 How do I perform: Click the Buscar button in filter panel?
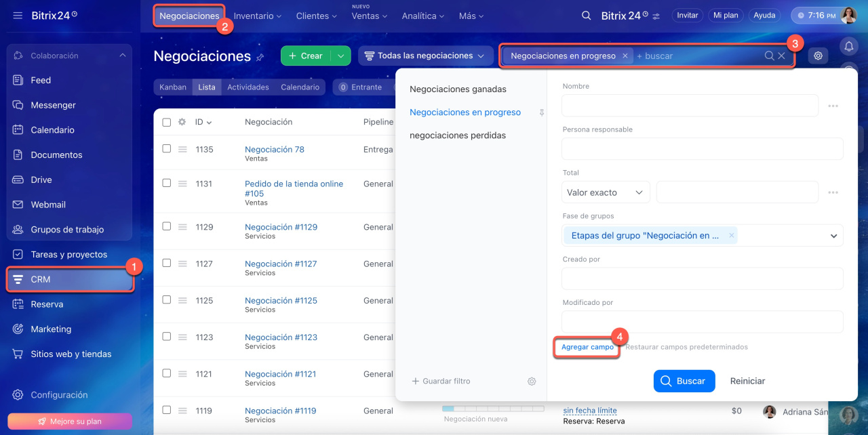pyautogui.click(x=684, y=381)
